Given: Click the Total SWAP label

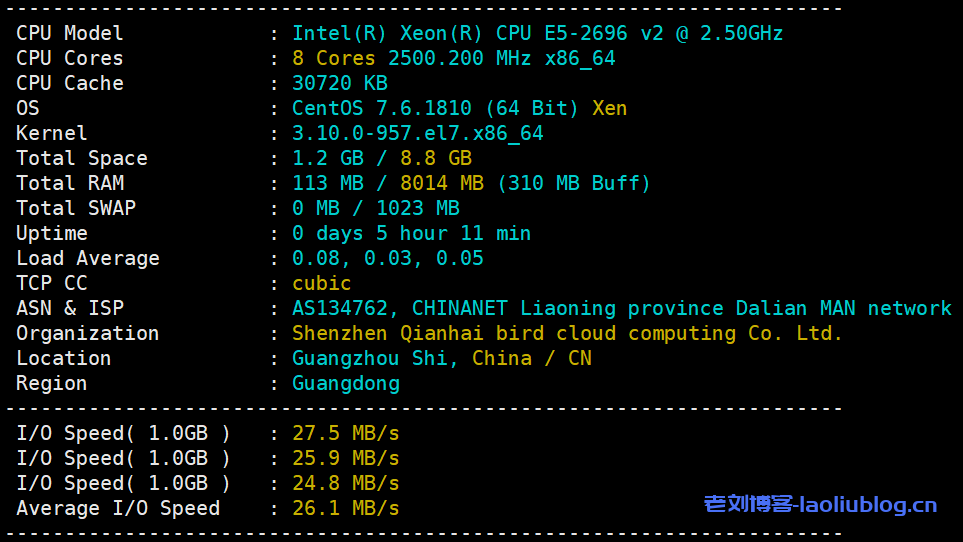Looking at the screenshot, I should 75,208.
